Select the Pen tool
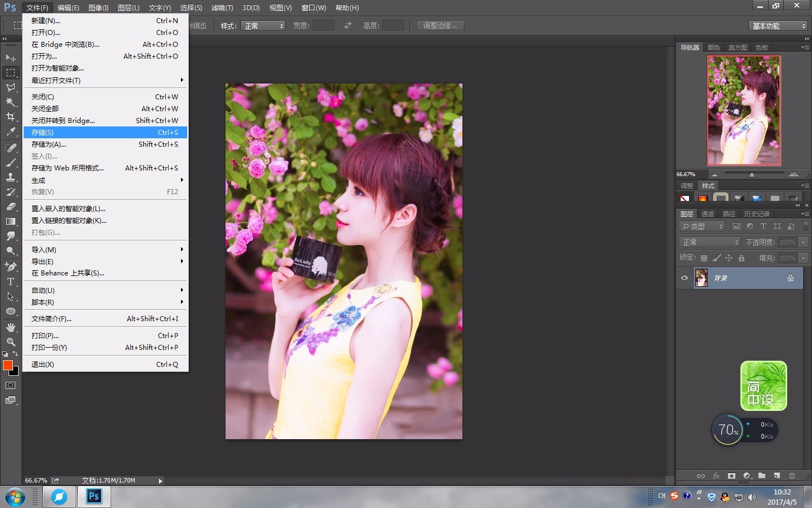The height and width of the screenshot is (508, 812). 11,266
